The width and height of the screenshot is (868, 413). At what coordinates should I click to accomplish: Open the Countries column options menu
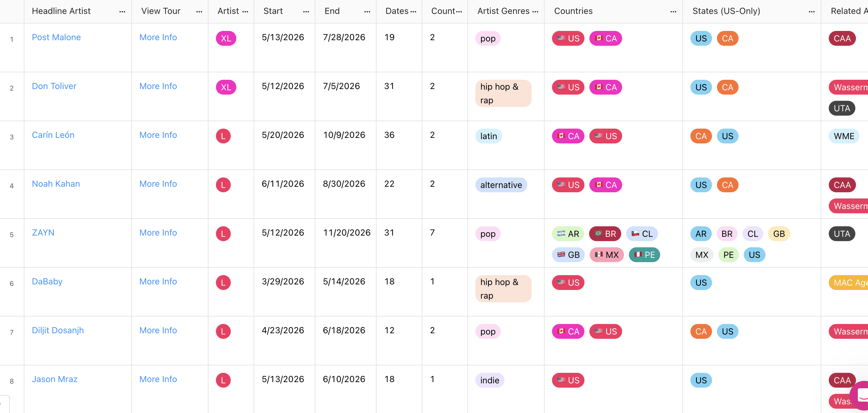point(673,11)
